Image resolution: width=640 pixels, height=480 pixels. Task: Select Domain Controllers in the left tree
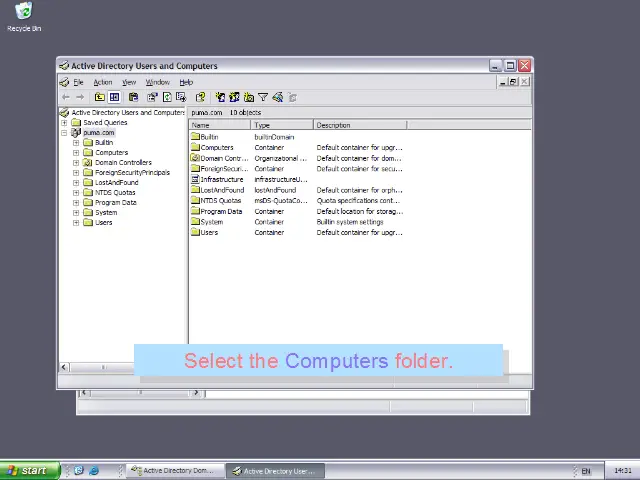click(123, 162)
